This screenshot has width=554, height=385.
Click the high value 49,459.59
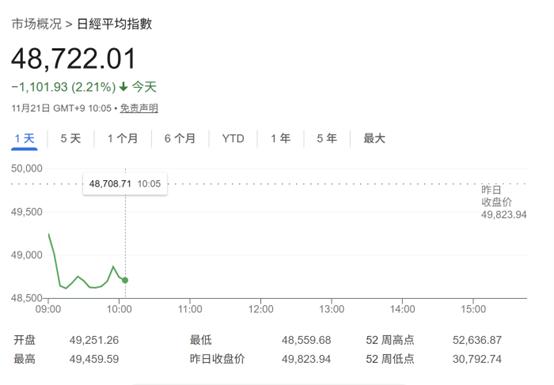tap(94, 359)
